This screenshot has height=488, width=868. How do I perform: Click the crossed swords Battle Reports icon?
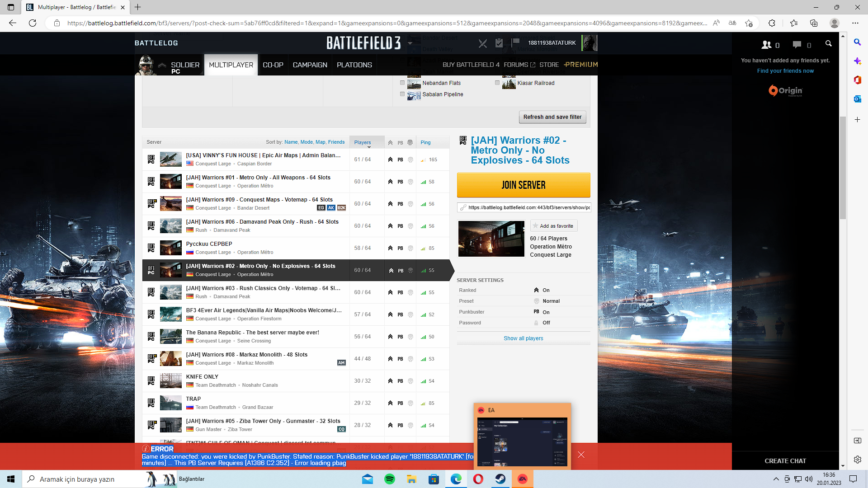pos(483,43)
